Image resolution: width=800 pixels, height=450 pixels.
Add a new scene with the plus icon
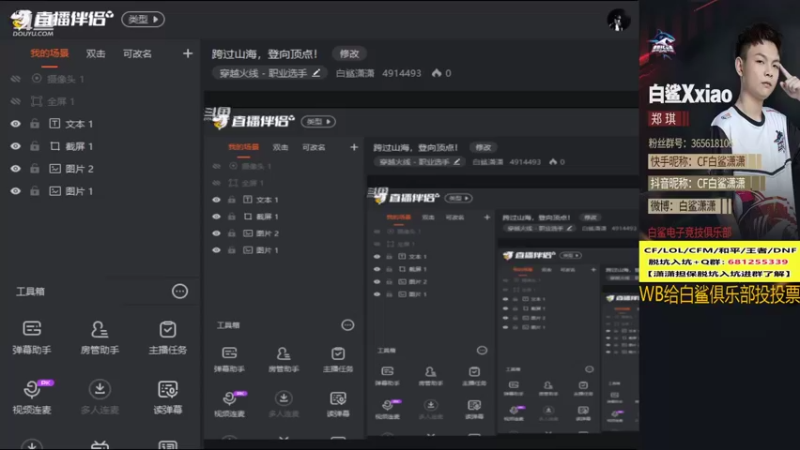pos(188,53)
